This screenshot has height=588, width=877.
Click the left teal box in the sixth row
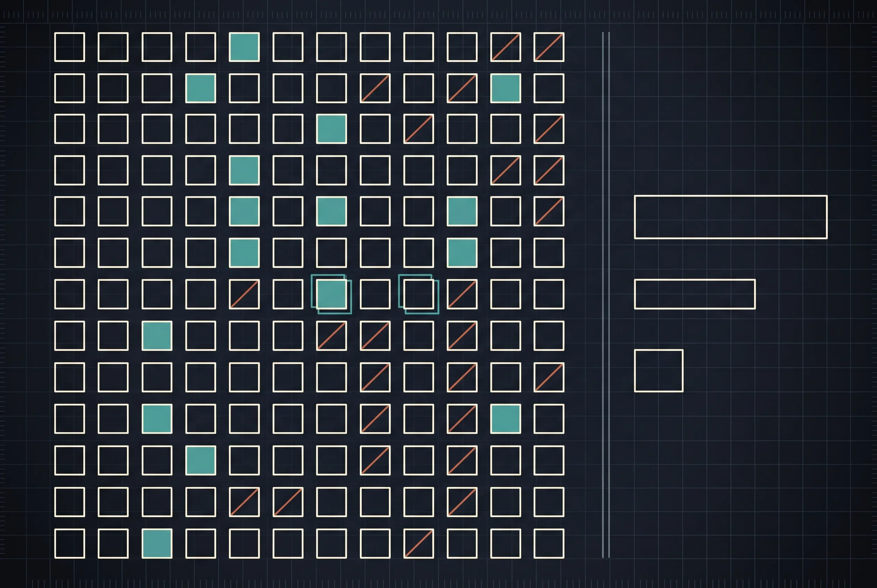point(244,253)
